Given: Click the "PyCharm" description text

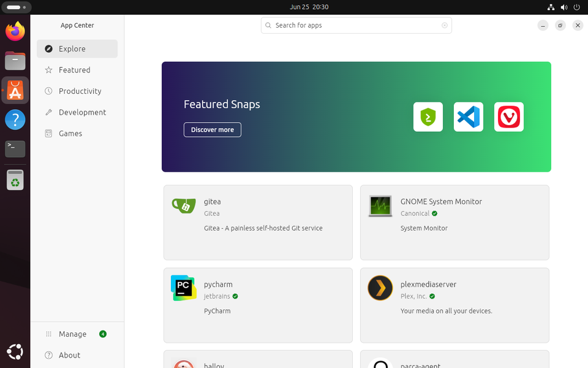Looking at the screenshot, I should (217, 311).
